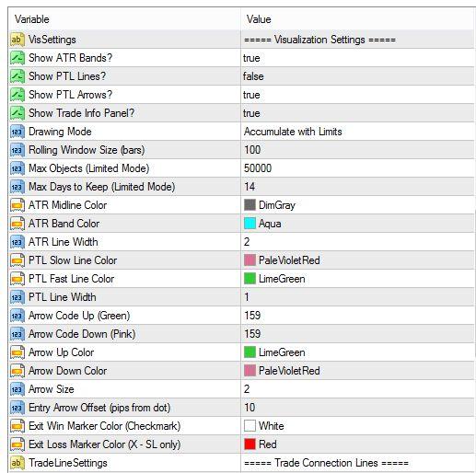This screenshot has width=476, height=473.
Task: Toggle the Show PTL Lines? false value
Action: click(x=358, y=76)
